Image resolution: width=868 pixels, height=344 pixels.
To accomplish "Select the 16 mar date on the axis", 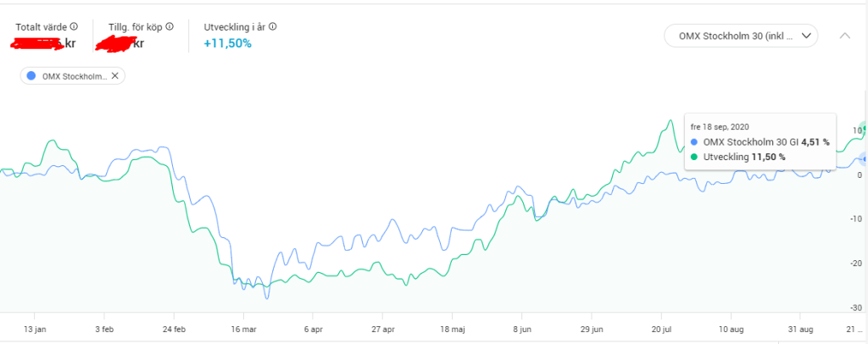I will [243, 328].
